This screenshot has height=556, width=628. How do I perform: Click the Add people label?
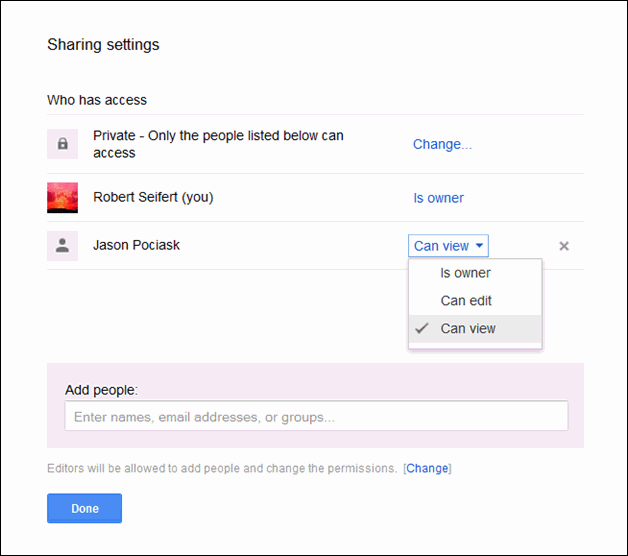101,390
